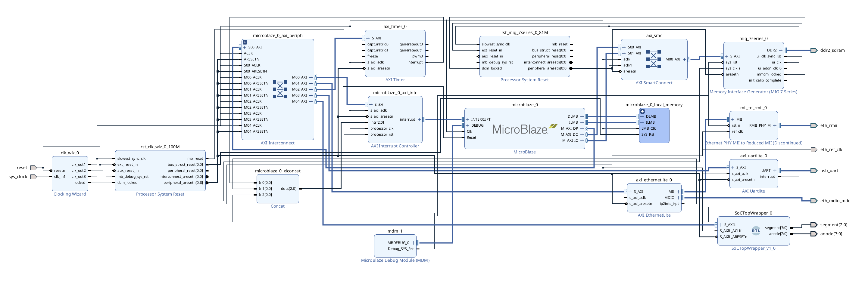
Task: Expand the MDIO pin on axi_ethernetlite_0
Action: [x=678, y=198]
